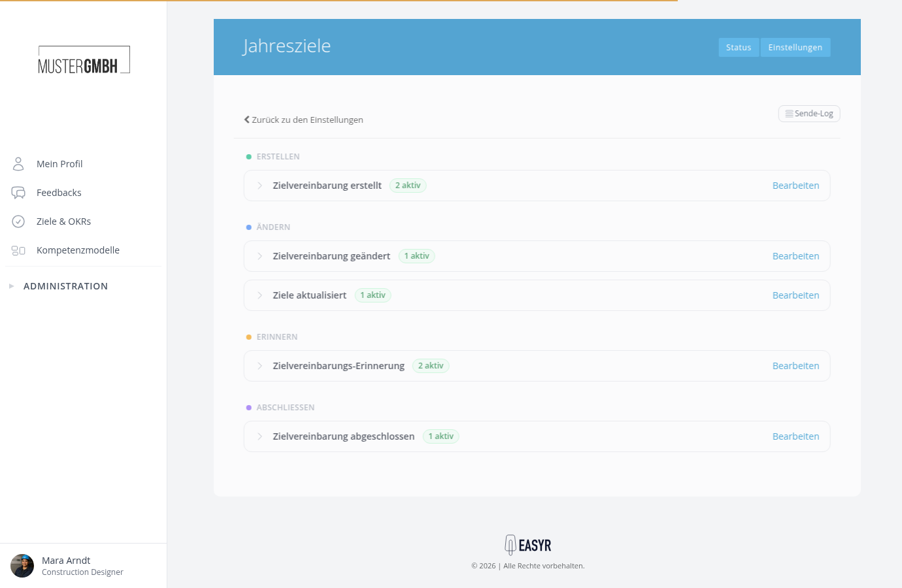The width and height of the screenshot is (902, 588).
Task: Click the Feedbacks speech bubble icon
Action: click(18, 193)
